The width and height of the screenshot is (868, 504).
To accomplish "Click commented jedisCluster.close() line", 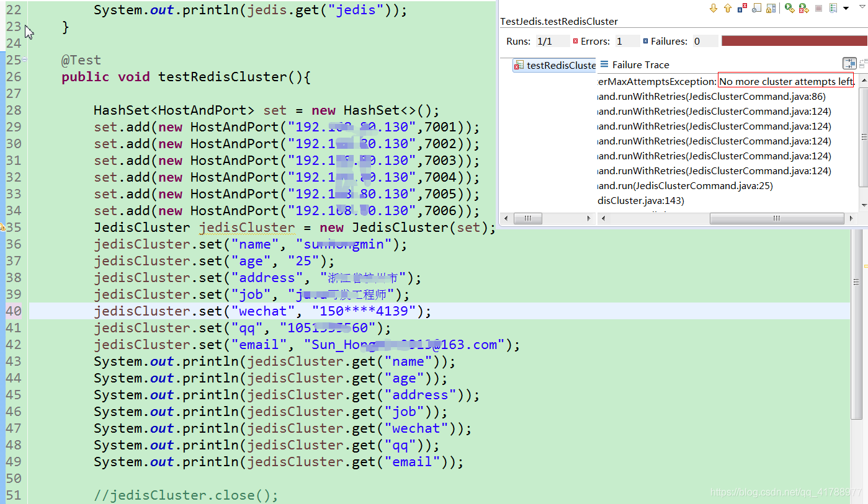I will 186,495.
